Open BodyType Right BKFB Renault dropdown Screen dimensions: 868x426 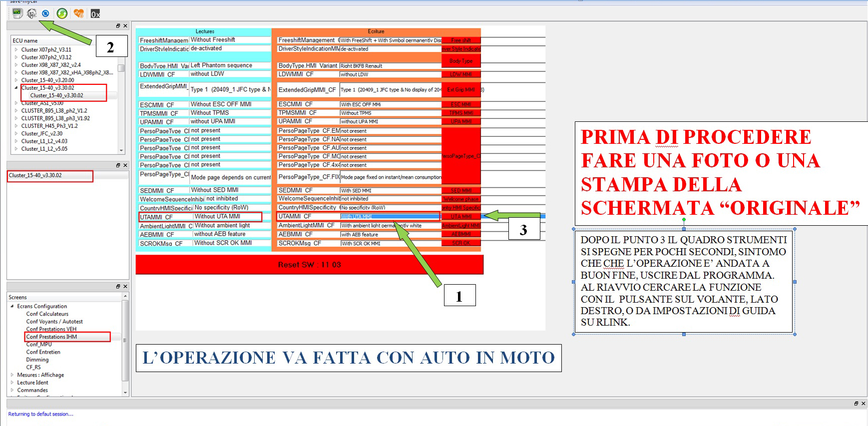click(391, 66)
